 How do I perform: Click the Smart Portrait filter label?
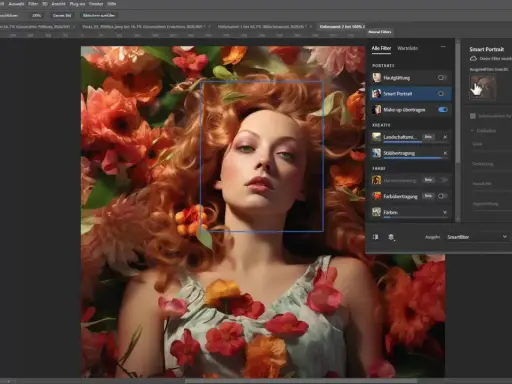click(x=398, y=94)
